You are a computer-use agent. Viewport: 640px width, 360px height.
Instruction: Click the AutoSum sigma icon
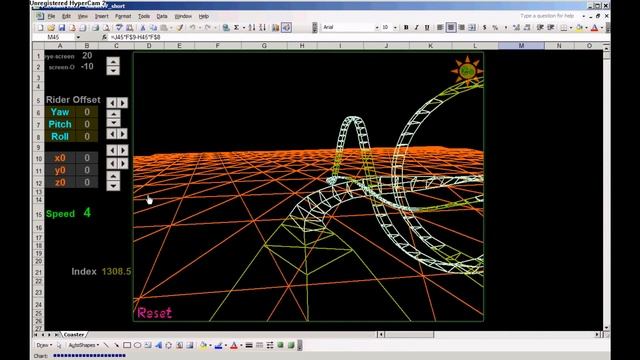pyautogui.click(x=236, y=27)
